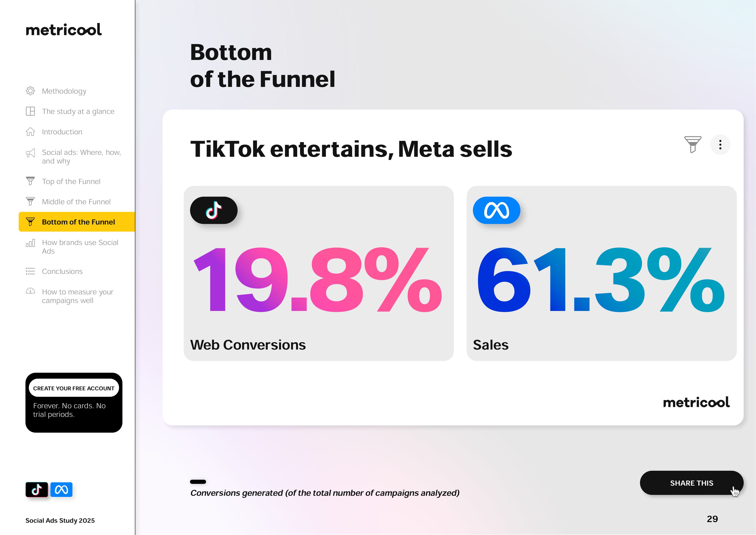Viewport: 756px width, 535px height.
Task: Click the 61.3% Sales statistic card
Action: pos(601,273)
